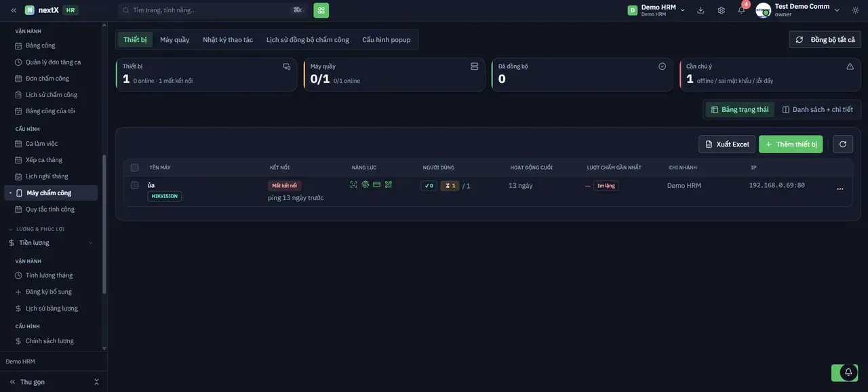Image resolution: width=868 pixels, height=392 pixels.
Task: Switch to the Máy quầy tab
Action: [x=175, y=40]
